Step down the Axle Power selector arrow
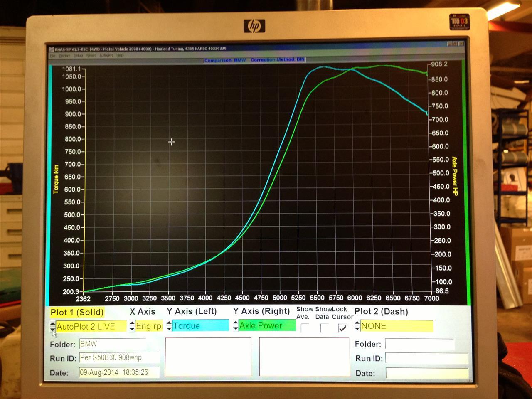This screenshot has width=532, height=399. click(235, 328)
